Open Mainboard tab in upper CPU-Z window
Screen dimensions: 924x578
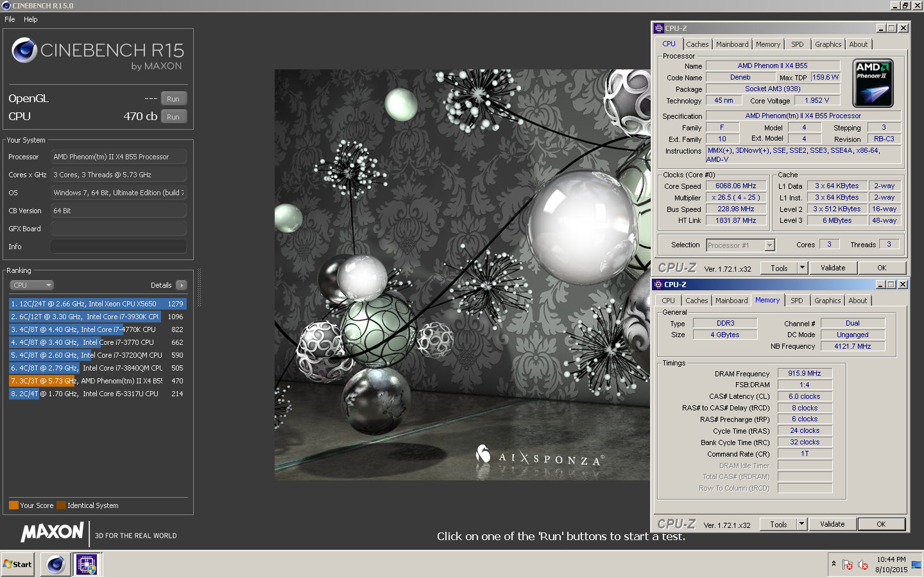click(732, 44)
